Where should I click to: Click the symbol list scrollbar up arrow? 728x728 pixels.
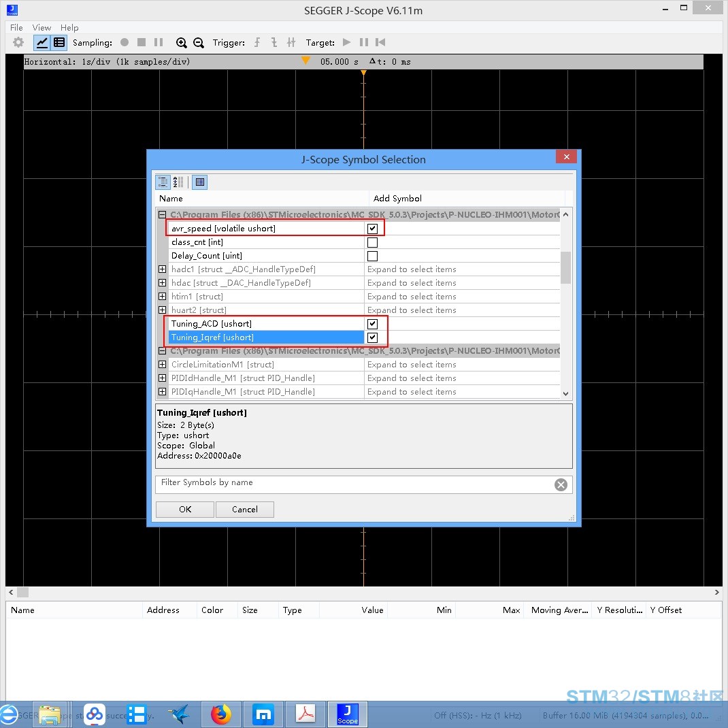(565, 214)
